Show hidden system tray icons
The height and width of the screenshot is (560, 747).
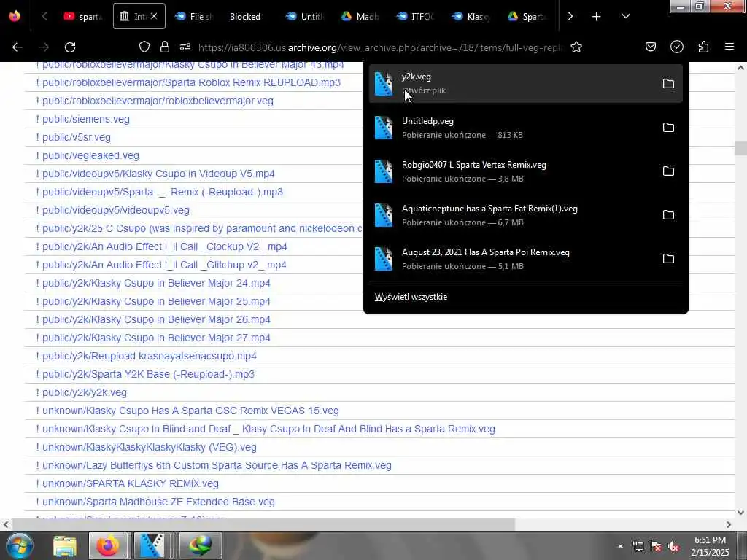tap(620, 547)
